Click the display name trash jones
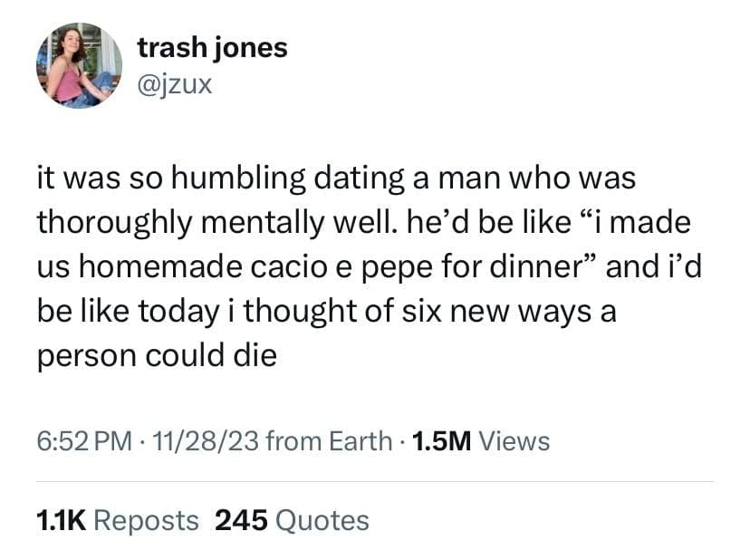Viewport: 750px width, 560px height. (212, 47)
